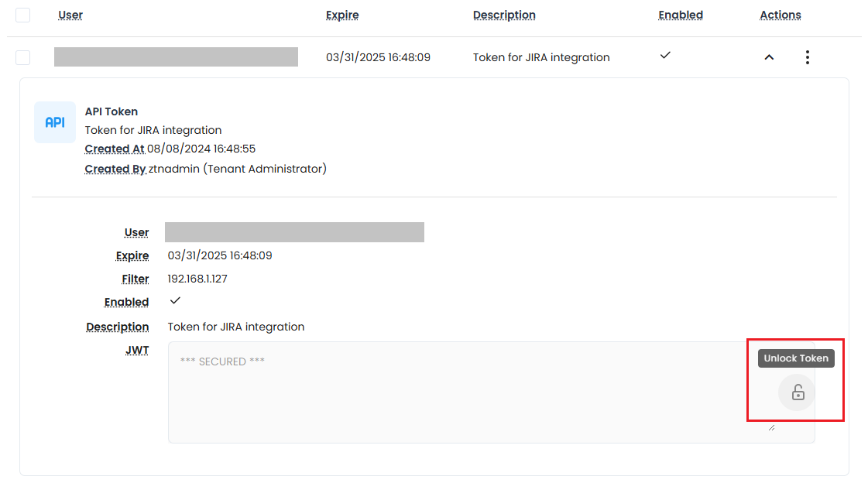Sort the table by Expire column

click(342, 15)
